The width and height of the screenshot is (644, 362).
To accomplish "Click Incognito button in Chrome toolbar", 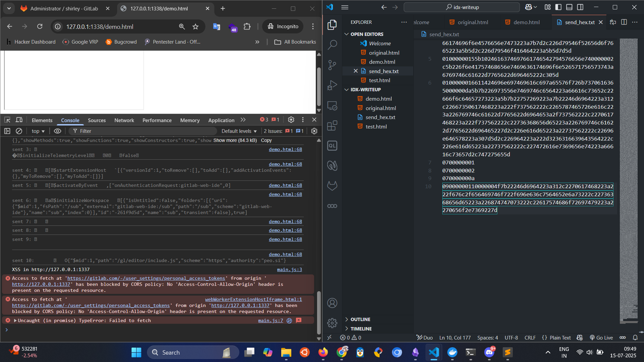I will 283,27.
